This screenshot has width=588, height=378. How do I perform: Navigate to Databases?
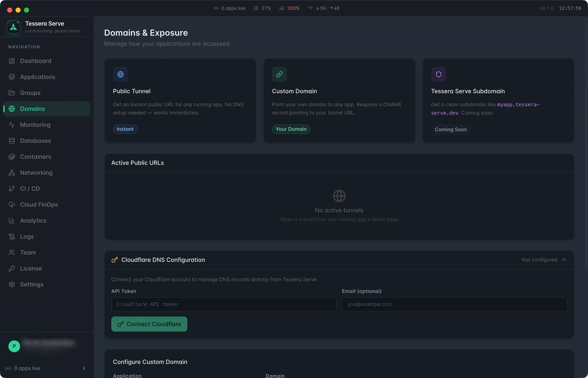point(47,141)
